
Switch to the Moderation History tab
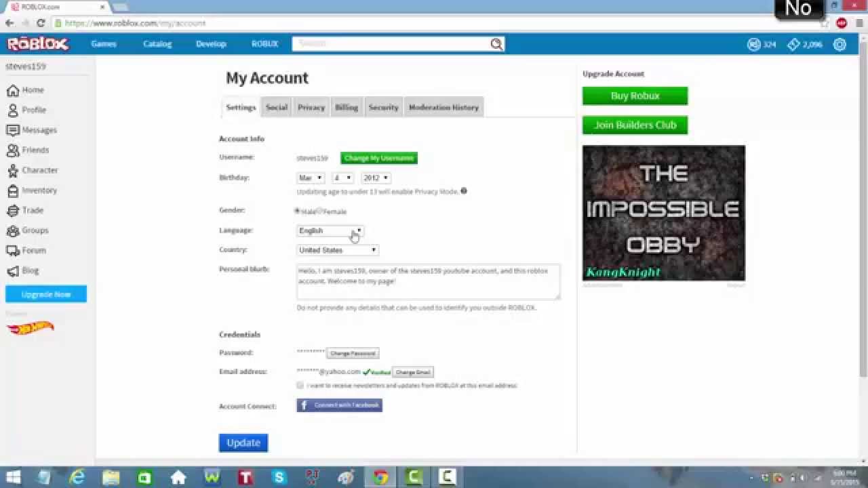click(443, 107)
